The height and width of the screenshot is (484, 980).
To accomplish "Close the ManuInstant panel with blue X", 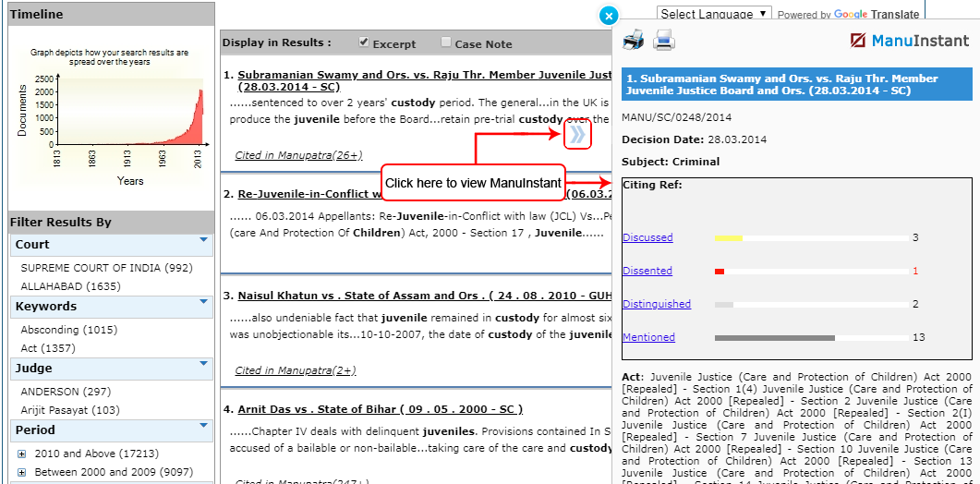I will 608,16.
